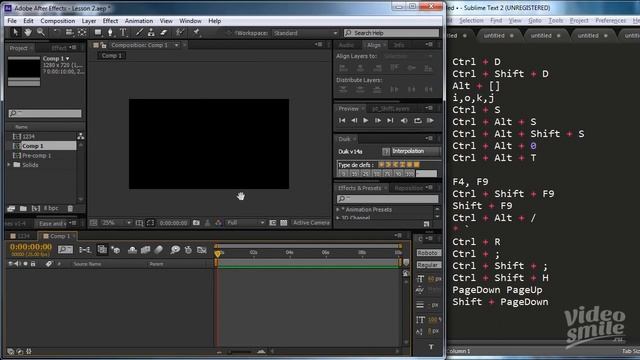Open Comp 1 thumbnail name dropdown arrow
Image resolution: width=640 pixels, height=360 pixels.
click(x=67, y=59)
